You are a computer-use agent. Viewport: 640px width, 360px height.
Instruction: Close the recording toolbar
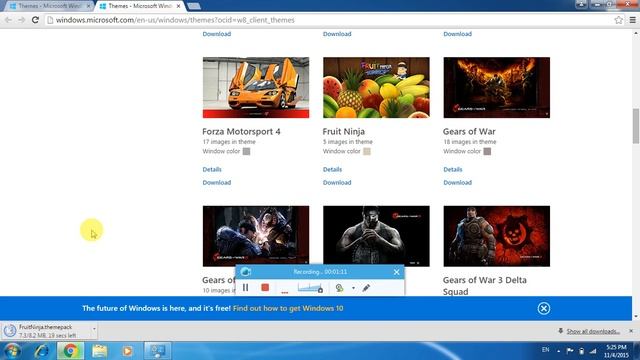pos(396,272)
